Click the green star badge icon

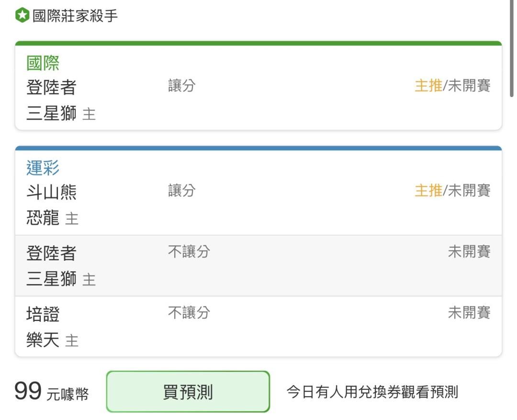click(x=22, y=15)
